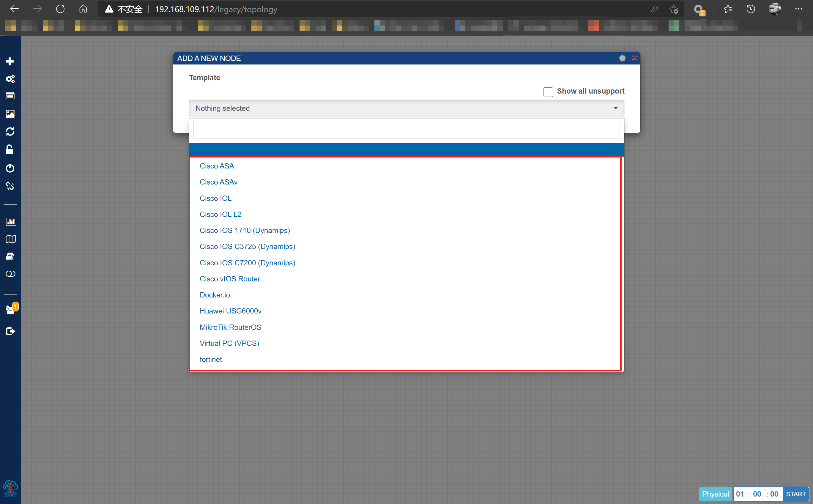Click the power icon in the sidebar
The height and width of the screenshot is (504, 813).
[x=10, y=168]
